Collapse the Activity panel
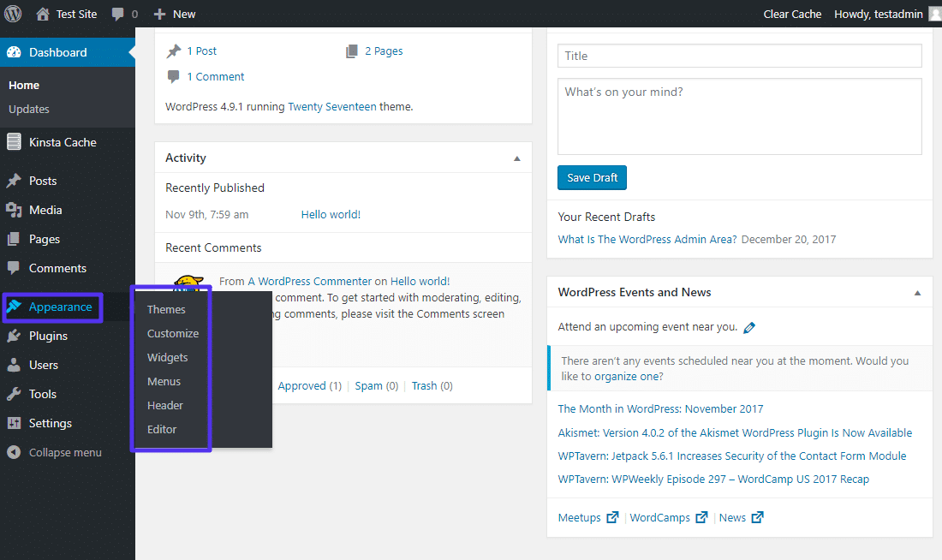 click(x=516, y=158)
